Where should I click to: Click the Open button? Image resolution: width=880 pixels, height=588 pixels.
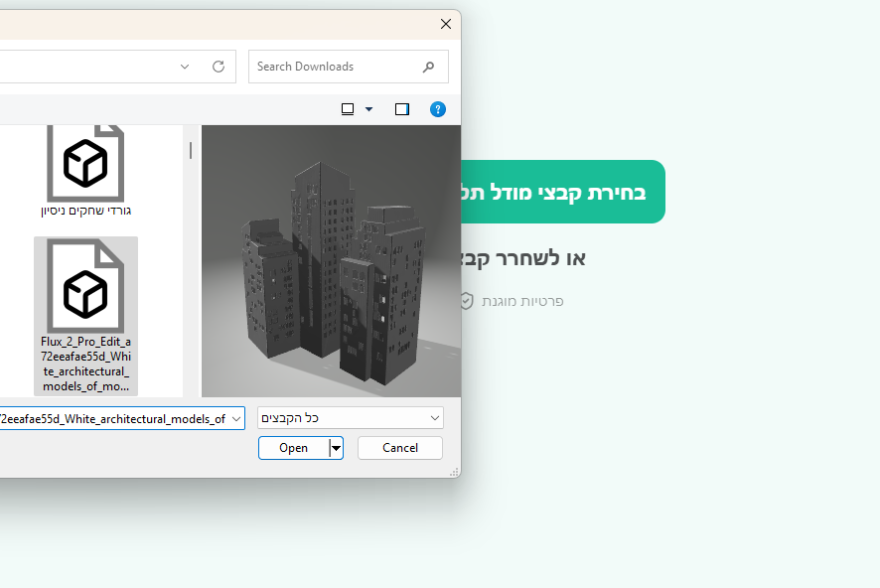(x=294, y=448)
